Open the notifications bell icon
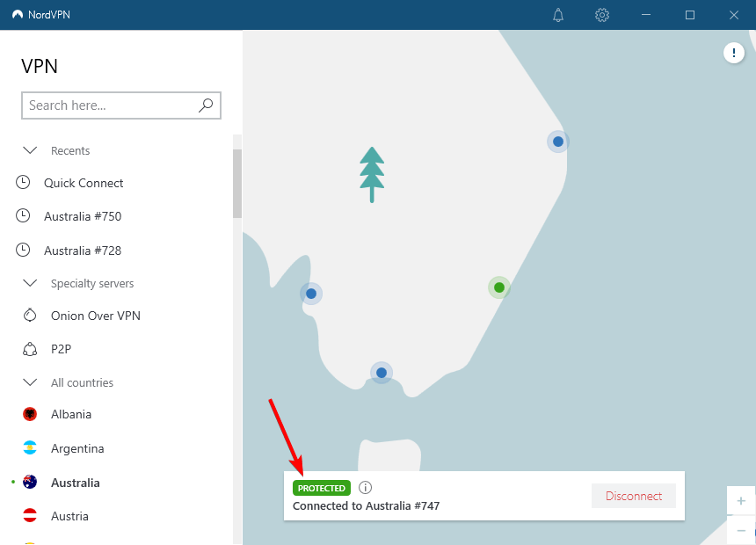This screenshot has height=545, width=756. (x=558, y=15)
